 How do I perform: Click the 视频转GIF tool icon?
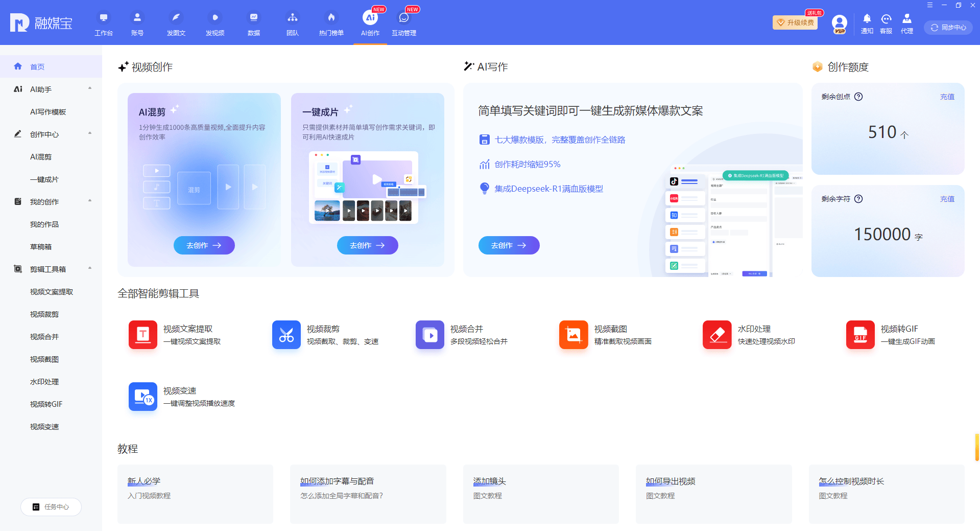(x=861, y=335)
